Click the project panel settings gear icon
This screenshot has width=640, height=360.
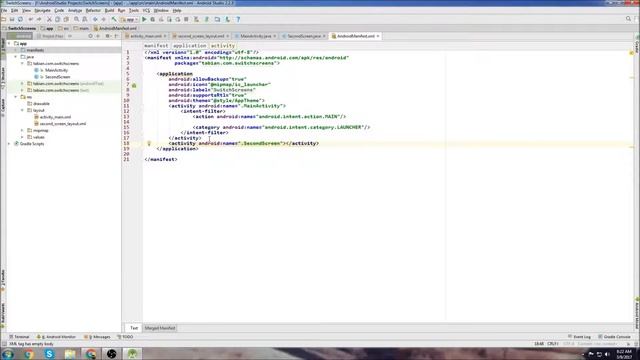[107, 36]
